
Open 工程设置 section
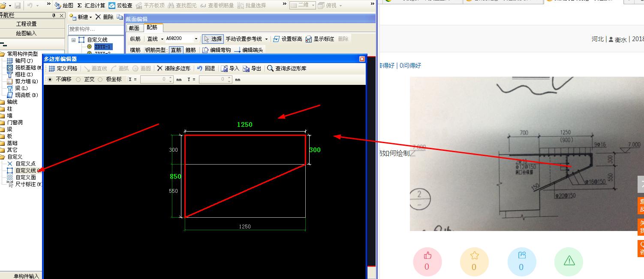click(27, 24)
